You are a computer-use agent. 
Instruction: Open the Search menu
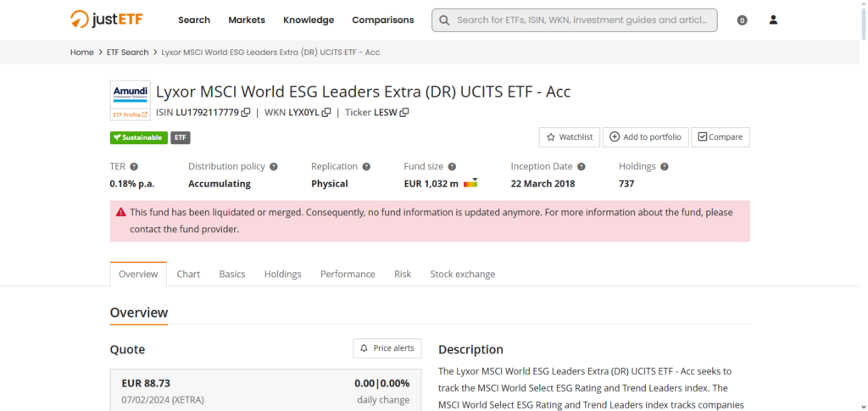[x=194, y=19]
